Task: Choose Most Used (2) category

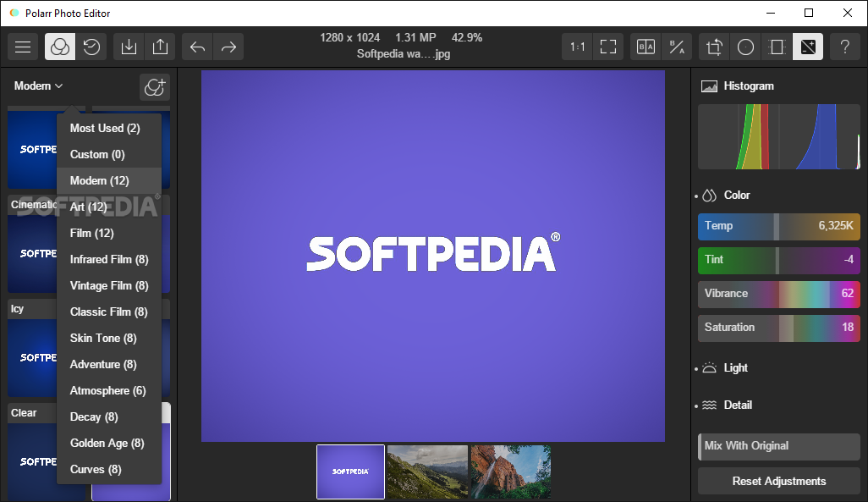Action: pyautogui.click(x=109, y=128)
